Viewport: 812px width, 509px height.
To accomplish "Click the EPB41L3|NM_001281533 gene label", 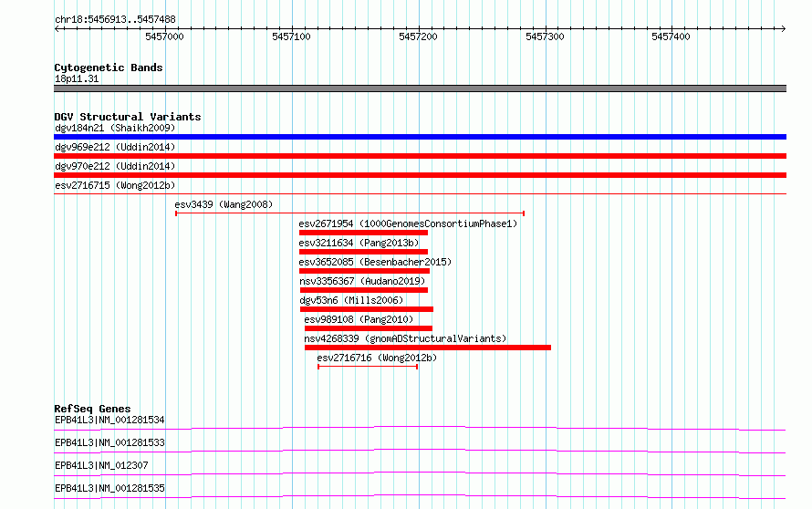I will (x=109, y=442).
